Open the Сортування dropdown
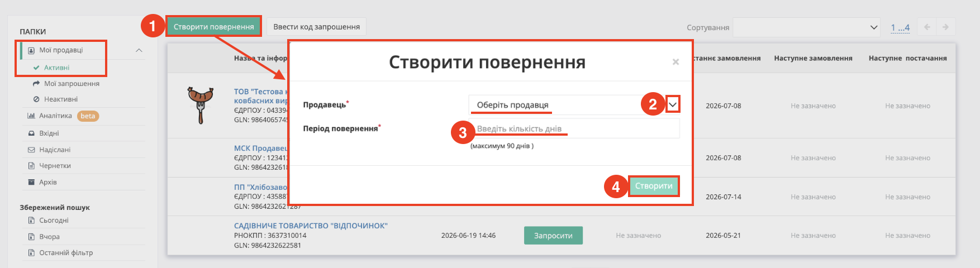This screenshot has width=980, height=268. (x=806, y=27)
